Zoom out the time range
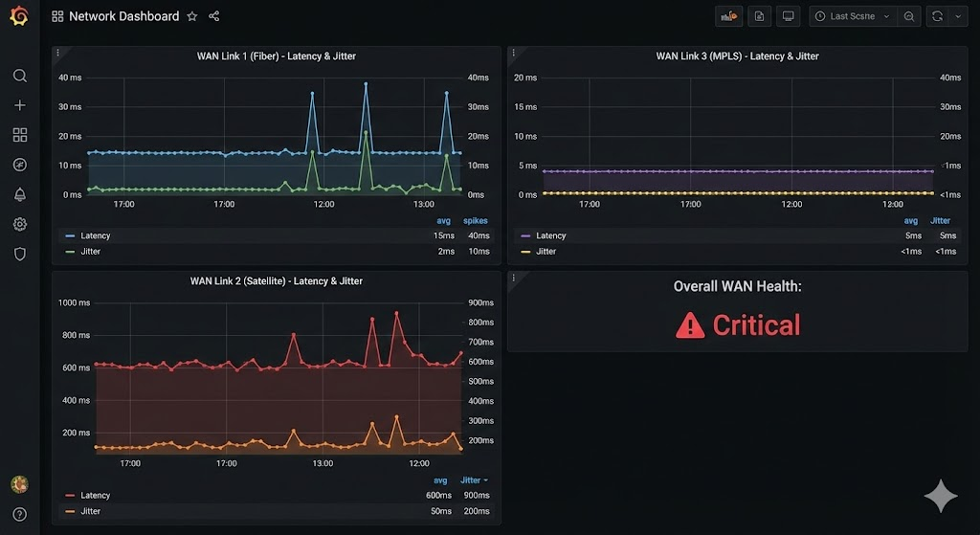This screenshot has height=535, width=980. pyautogui.click(x=909, y=16)
